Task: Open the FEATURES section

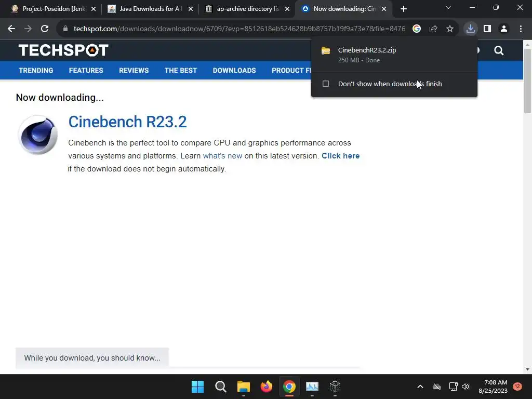Action: click(86, 70)
